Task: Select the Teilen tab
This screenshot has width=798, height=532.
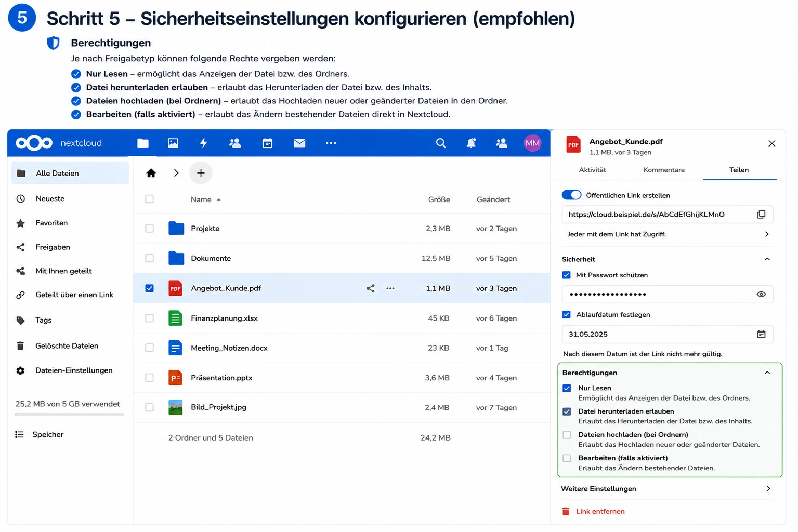Action: click(x=739, y=170)
